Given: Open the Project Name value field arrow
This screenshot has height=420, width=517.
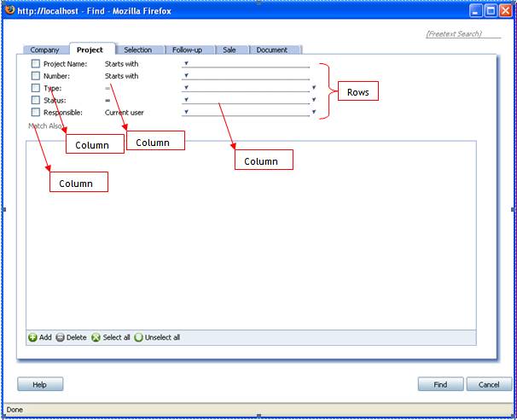Looking at the screenshot, I should (186, 63).
